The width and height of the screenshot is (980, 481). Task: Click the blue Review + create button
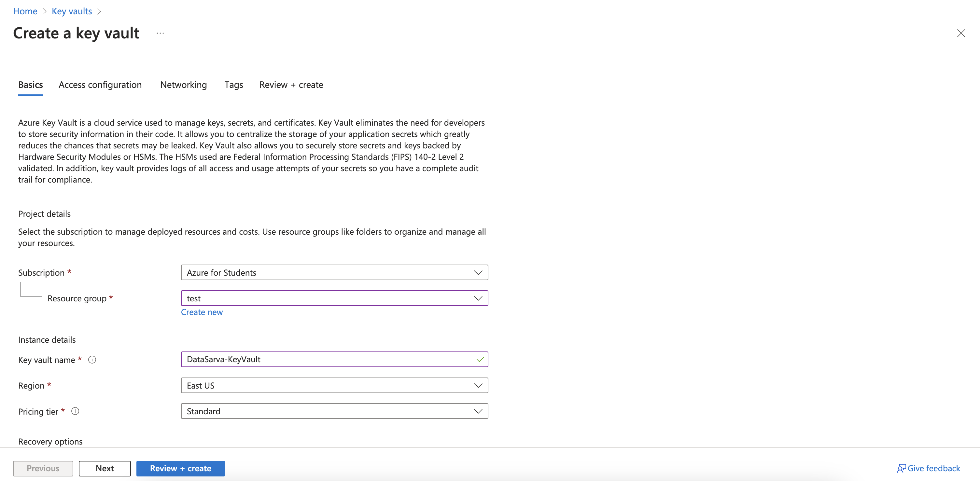click(x=180, y=468)
